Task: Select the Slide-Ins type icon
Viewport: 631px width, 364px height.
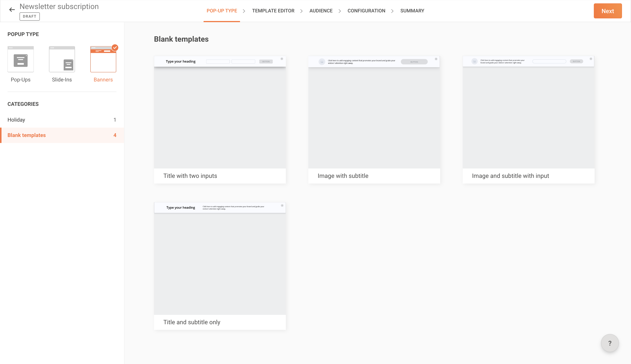Action: point(62,59)
